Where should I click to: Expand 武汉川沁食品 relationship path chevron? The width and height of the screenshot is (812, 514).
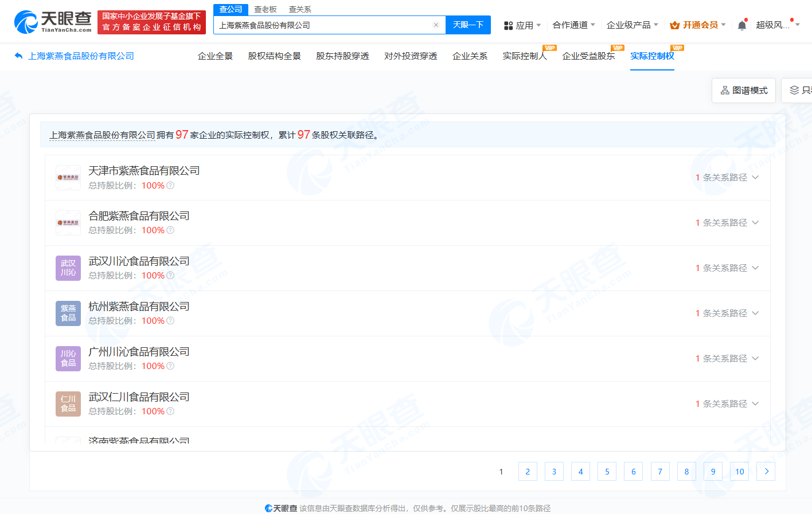coord(755,268)
